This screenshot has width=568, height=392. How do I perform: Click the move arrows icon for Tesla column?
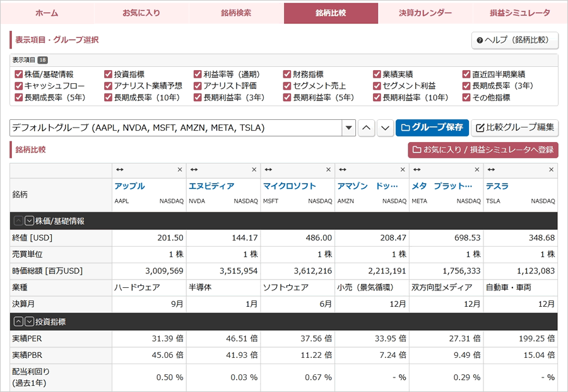pyautogui.click(x=491, y=170)
